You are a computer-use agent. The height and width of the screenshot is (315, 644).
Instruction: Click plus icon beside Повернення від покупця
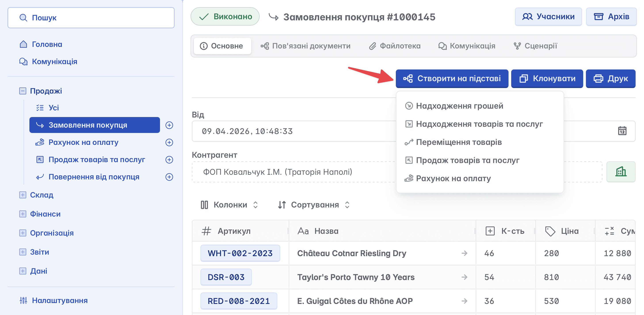coord(169,177)
